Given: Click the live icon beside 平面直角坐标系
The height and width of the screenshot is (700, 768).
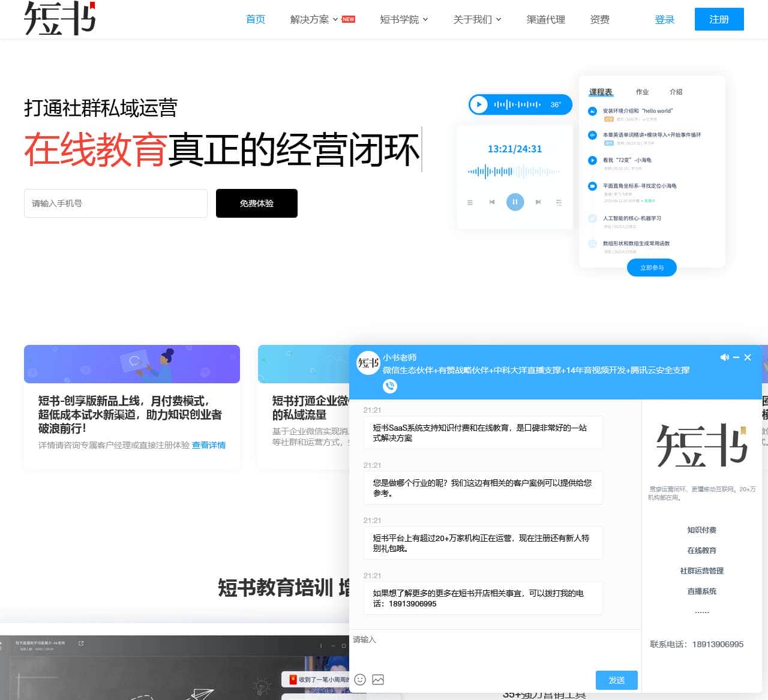Looking at the screenshot, I should tap(592, 186).
